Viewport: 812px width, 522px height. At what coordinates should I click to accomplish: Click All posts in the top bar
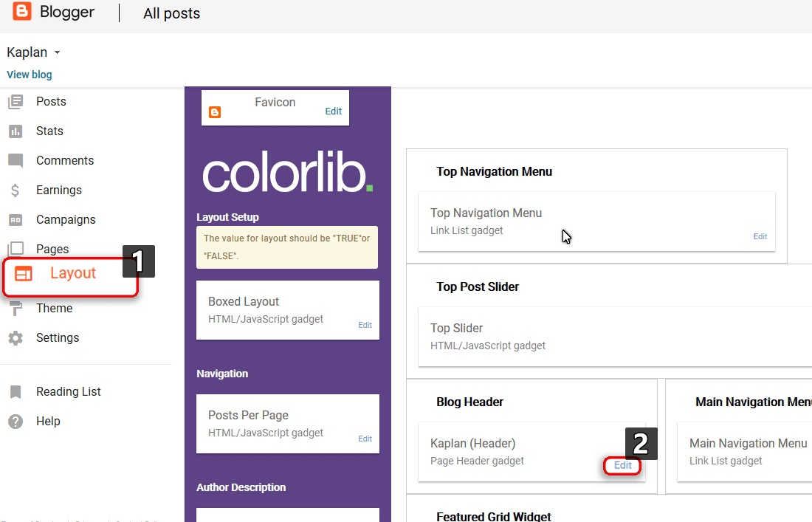point(171,13)
